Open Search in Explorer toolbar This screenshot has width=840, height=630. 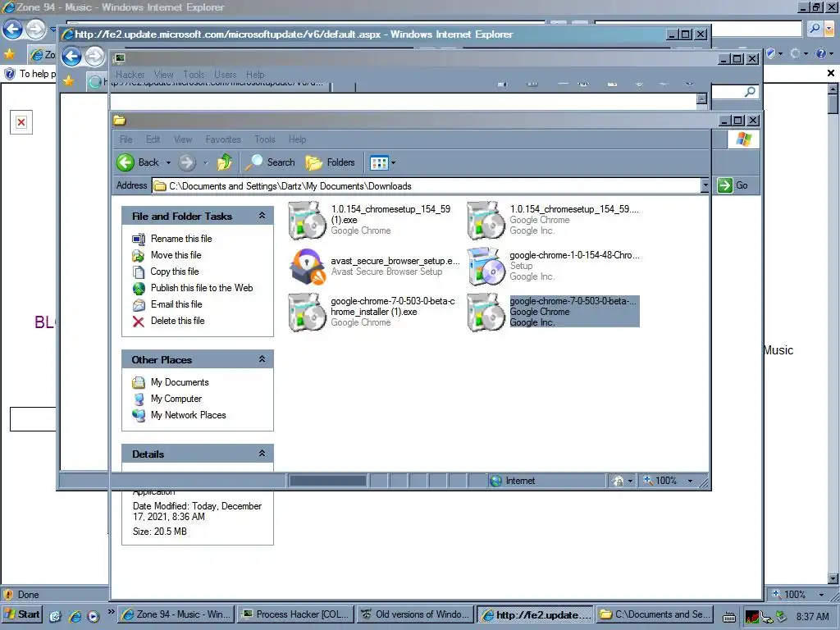(269, 162)
